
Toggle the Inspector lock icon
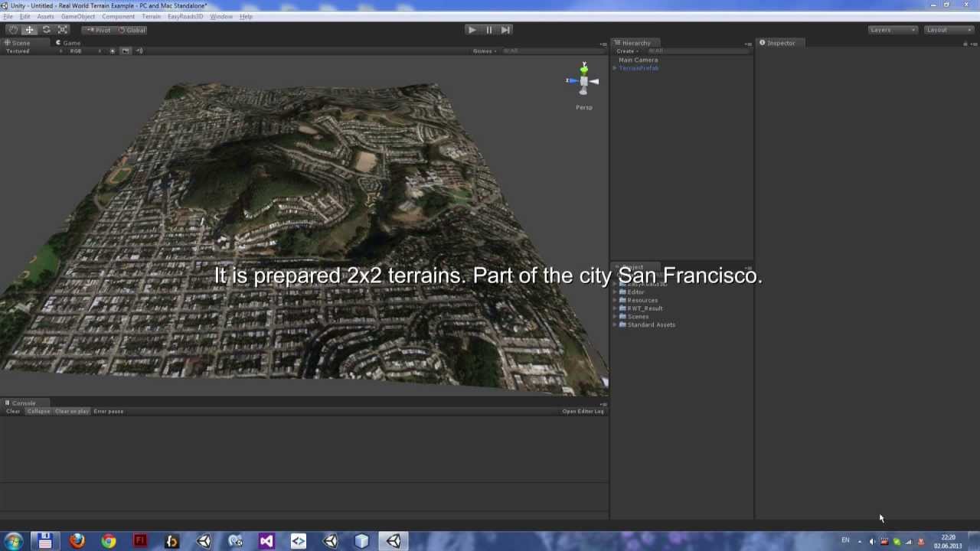pos(965,44)
